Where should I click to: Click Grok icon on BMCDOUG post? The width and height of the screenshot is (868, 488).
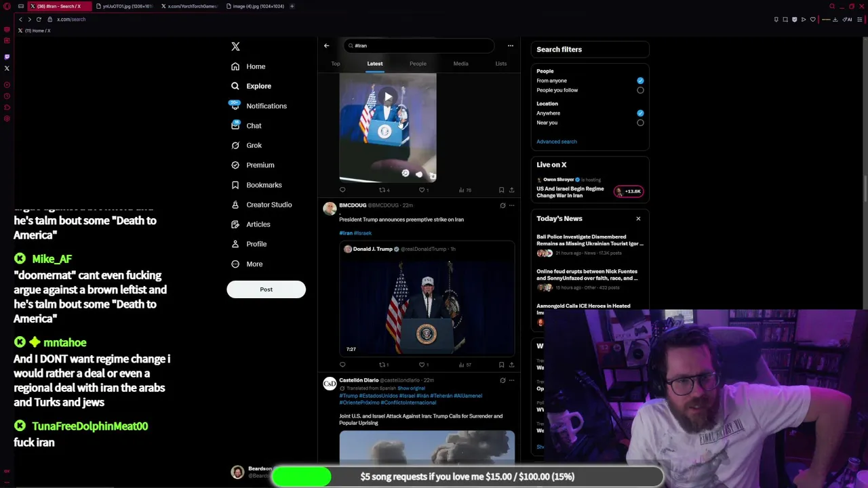502,205
